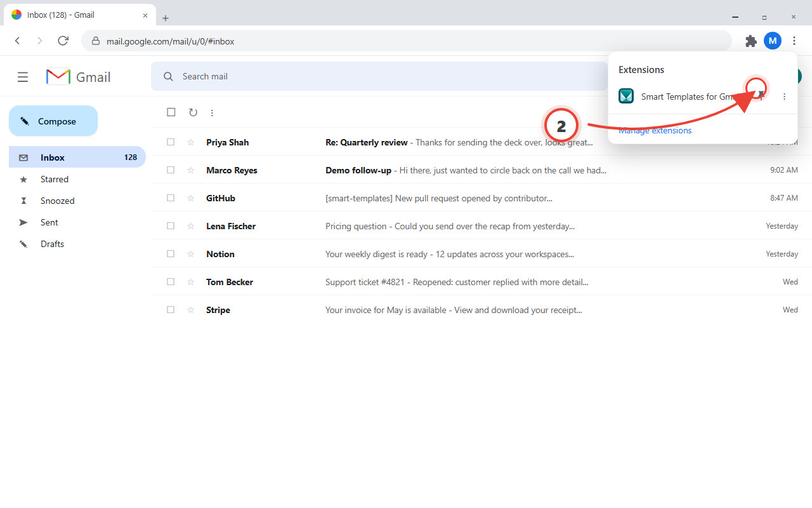Image resolution: width=812 pixels, height=508 pixels.
Task: Compose a new email
Action: [53, 121]
